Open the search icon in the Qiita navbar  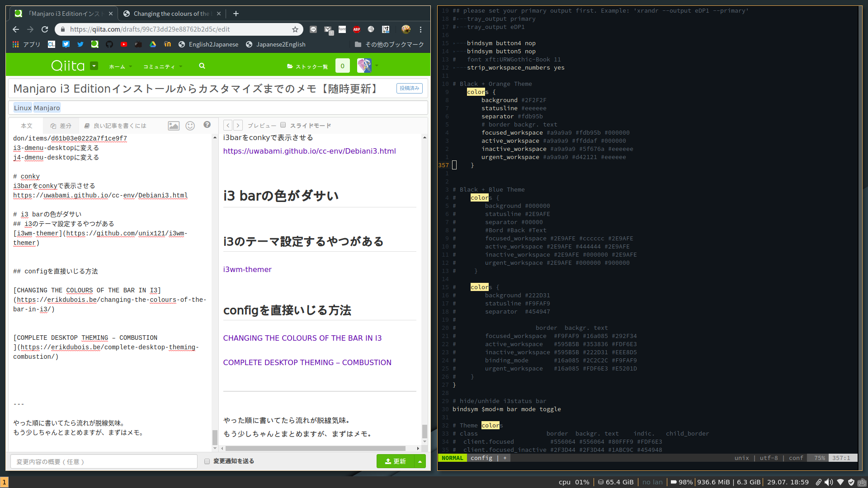202,66
